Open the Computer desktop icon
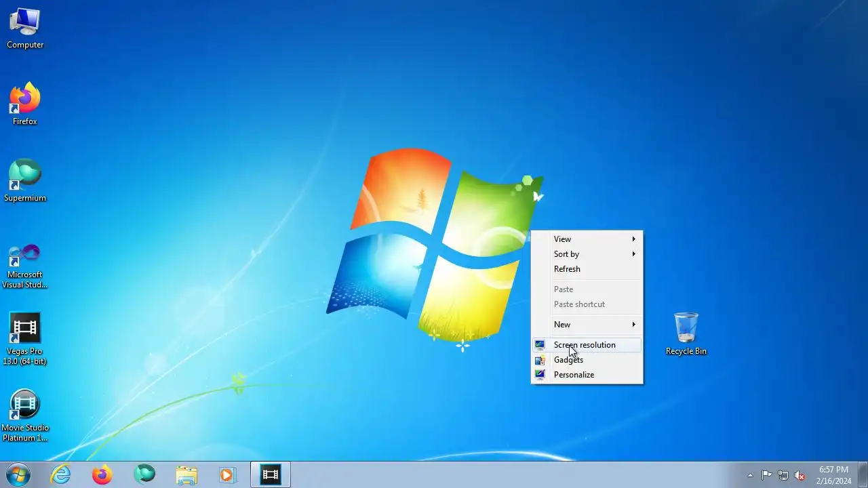 [25, 28]
